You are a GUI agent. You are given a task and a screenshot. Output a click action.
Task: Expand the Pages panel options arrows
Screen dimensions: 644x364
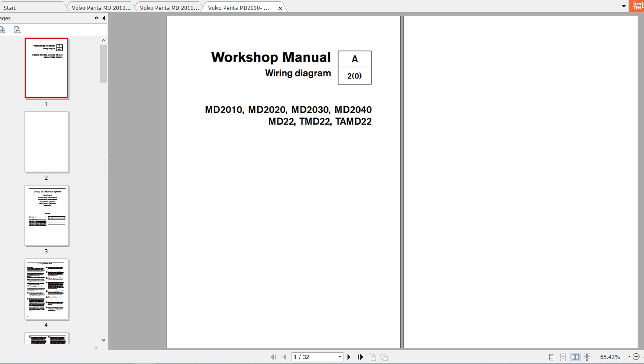pos(96,18)
